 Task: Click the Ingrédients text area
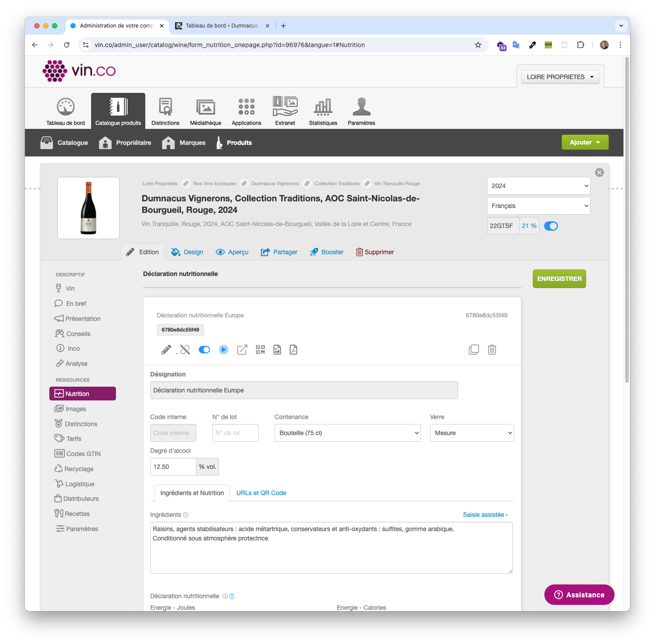pyautogui.click(x=331, y=548)
